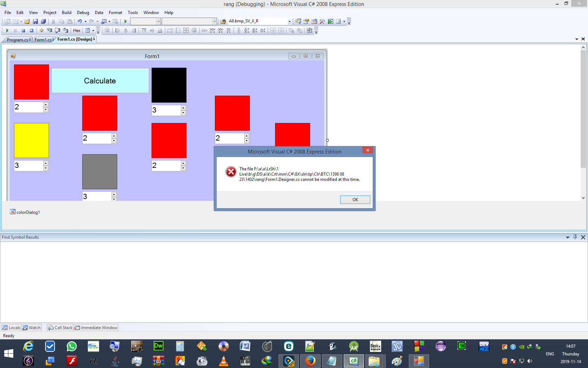Click the Save All icon
The height and width of the screenshot is (368, 588).
43,21
